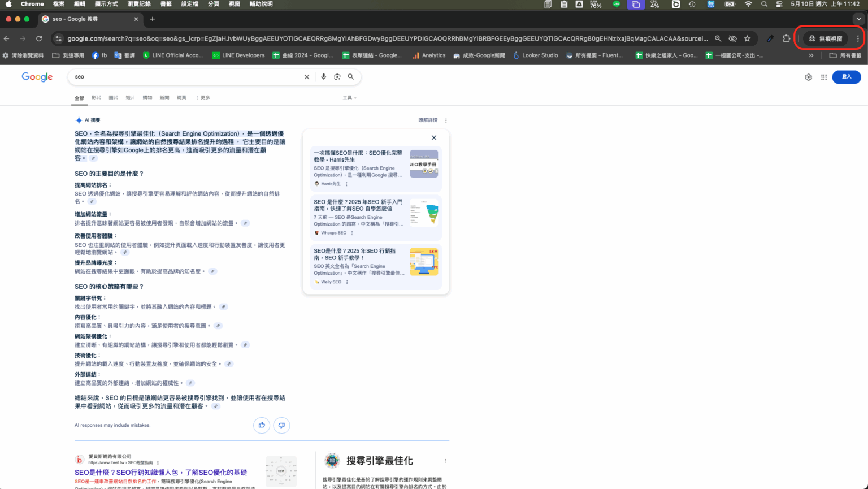Switch to the 圖片 results tab
The height and width of the screenshot is (489, 868).
pos(113,98)
